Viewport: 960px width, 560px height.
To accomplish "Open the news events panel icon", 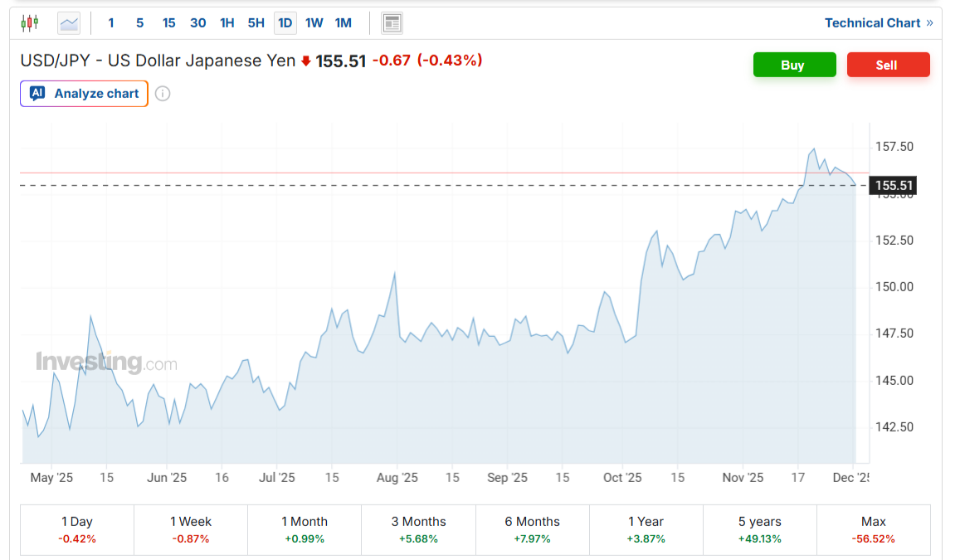I will pos(392,22).
